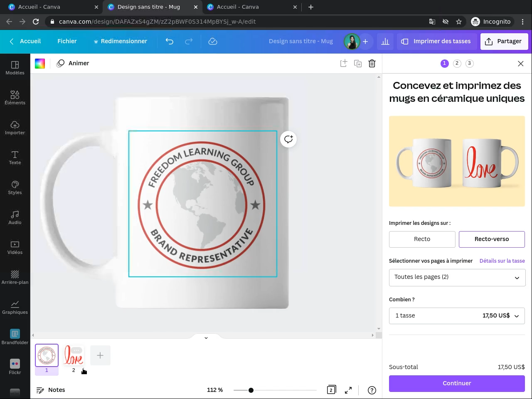Viewport: 532px width, 399px height.
Task: Select the Recto-verso print option
Action: pyautogui.click(x=492, y=239)
